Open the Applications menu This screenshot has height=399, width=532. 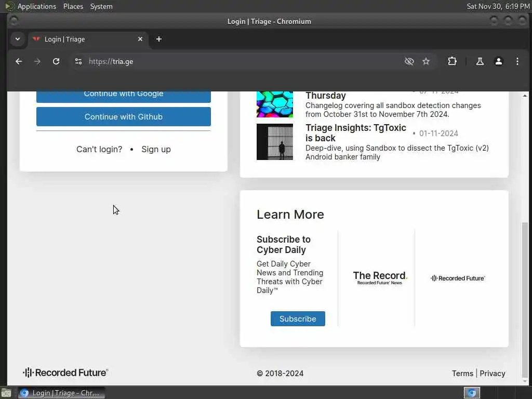pos(37,6)
